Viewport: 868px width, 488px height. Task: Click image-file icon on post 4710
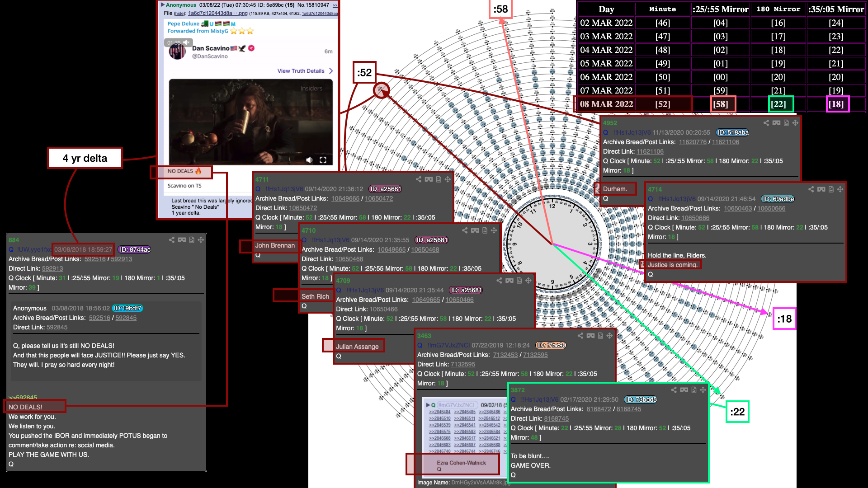(485, 230)
